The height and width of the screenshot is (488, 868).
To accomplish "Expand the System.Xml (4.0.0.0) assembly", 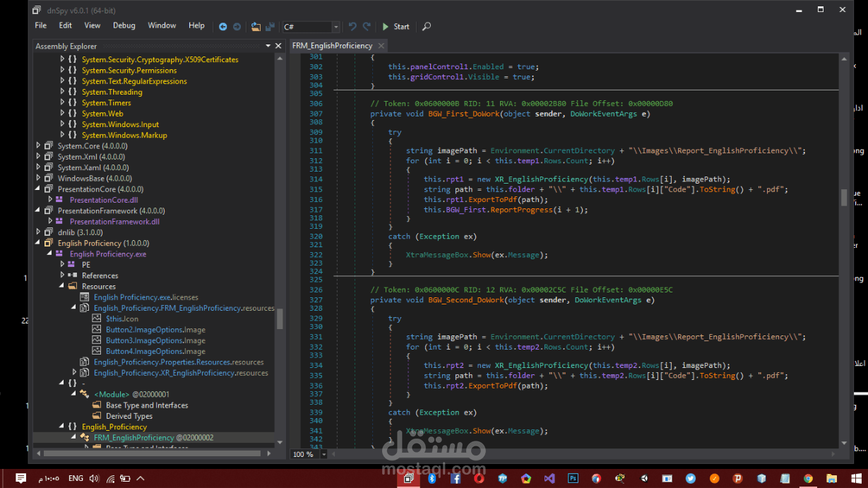I will (x=38, y=157).
